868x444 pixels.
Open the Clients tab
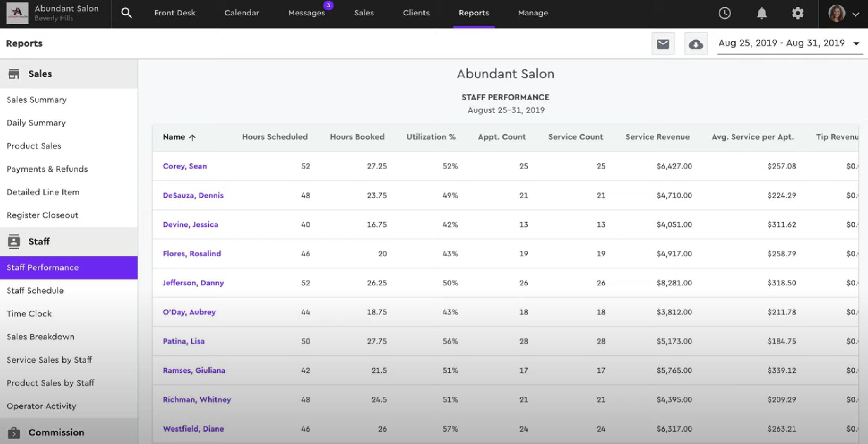pyautogui.click(x=416, y=13)
